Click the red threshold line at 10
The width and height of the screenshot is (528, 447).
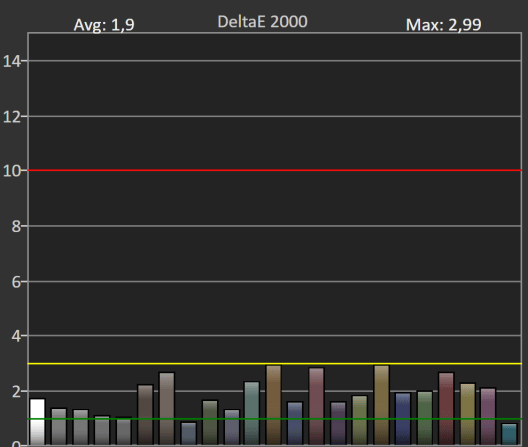pos(274,170)
